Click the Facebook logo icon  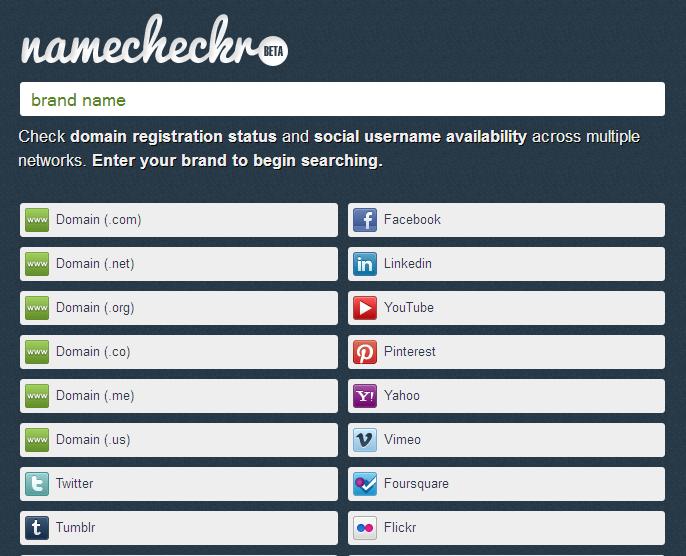click(x=365, y=220)
